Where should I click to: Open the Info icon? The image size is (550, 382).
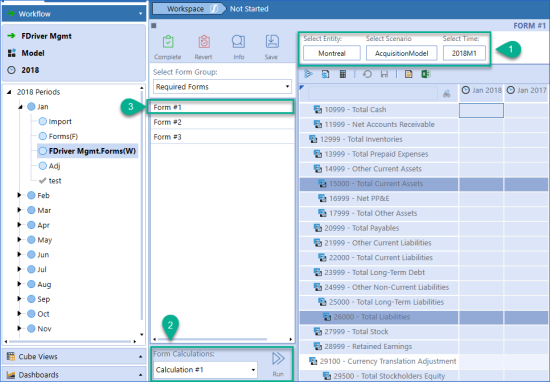(239, 42)
